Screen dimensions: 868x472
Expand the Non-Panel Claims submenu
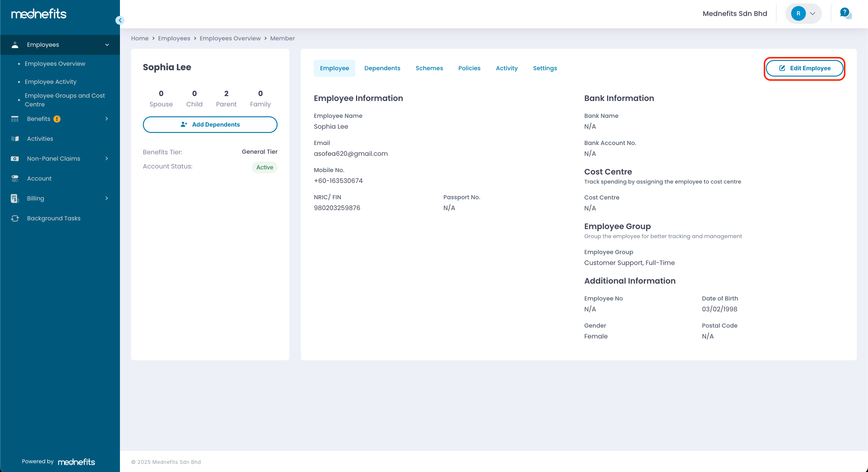tap(106, 159)
